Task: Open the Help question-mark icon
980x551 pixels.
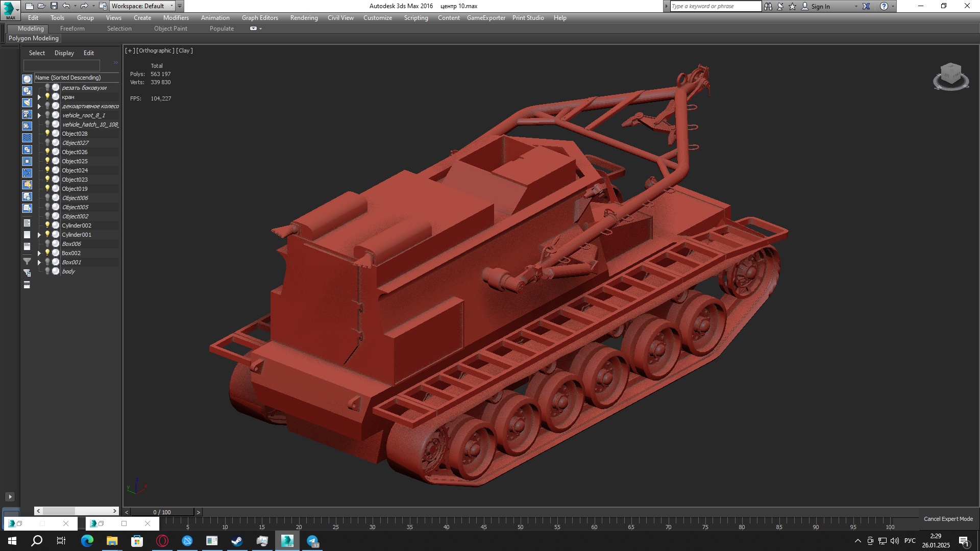Action: point(884,6)
